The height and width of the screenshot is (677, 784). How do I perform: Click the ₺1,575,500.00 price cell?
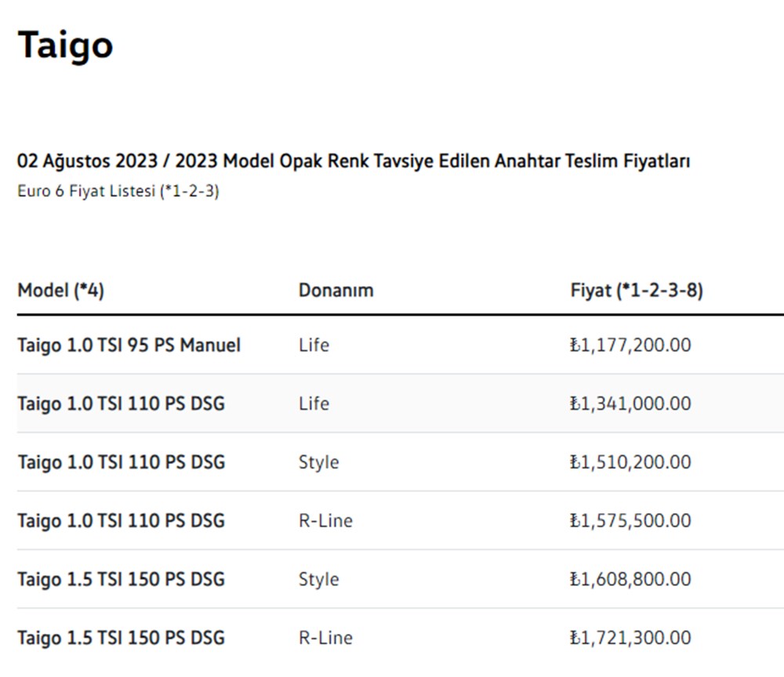[x=630, y=521]
